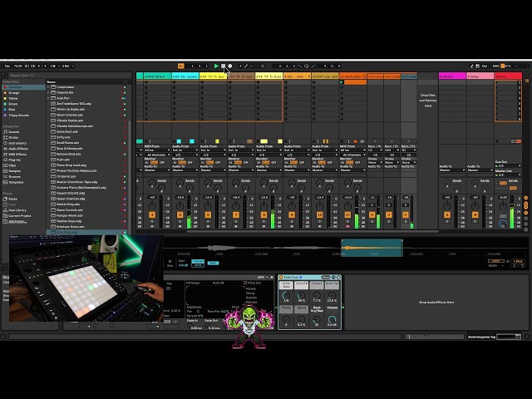Toggle the In/Out section show button
Viewport: 532px width, 399px height.
click(526, 198)
